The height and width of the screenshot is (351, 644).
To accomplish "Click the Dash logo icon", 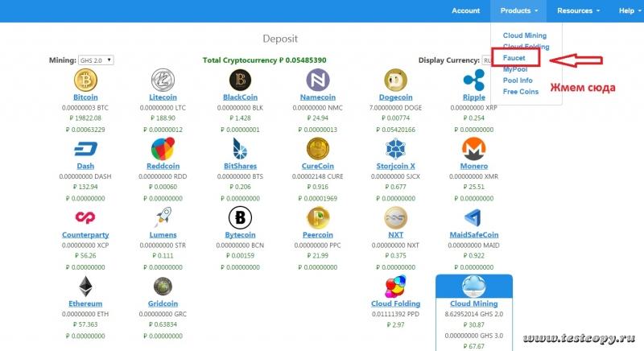I will 85,149.
